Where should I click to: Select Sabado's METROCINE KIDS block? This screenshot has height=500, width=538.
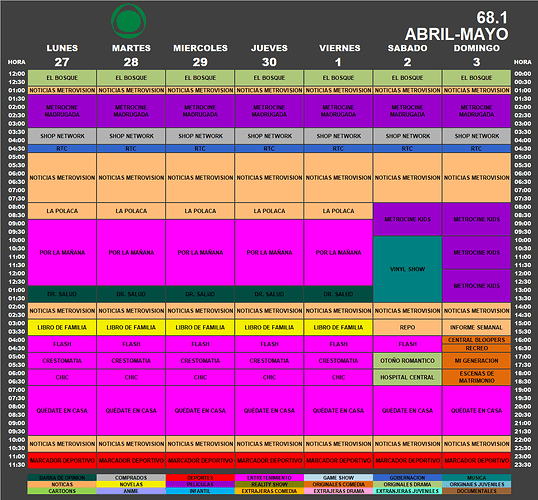coord(408,219)
